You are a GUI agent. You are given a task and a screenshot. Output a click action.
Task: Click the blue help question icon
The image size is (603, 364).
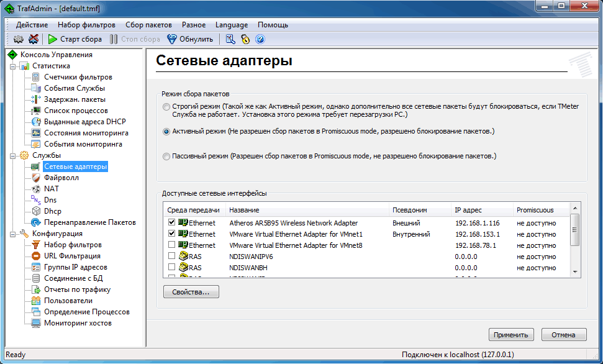pos(260,39)
